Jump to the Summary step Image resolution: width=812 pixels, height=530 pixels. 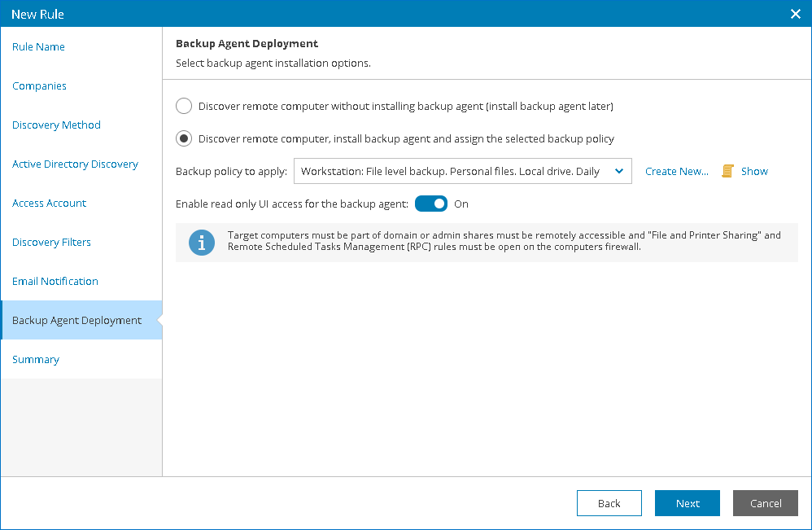[36, 360]
